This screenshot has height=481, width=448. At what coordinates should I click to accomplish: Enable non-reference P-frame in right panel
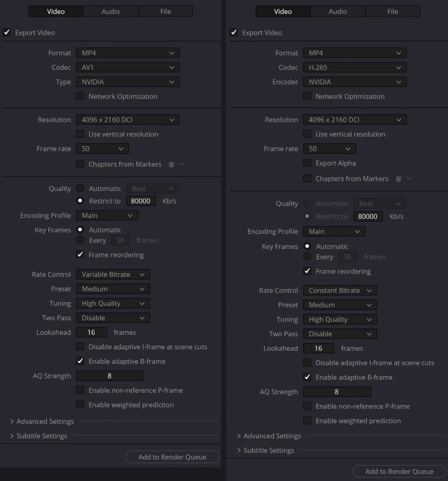(307, 406)
